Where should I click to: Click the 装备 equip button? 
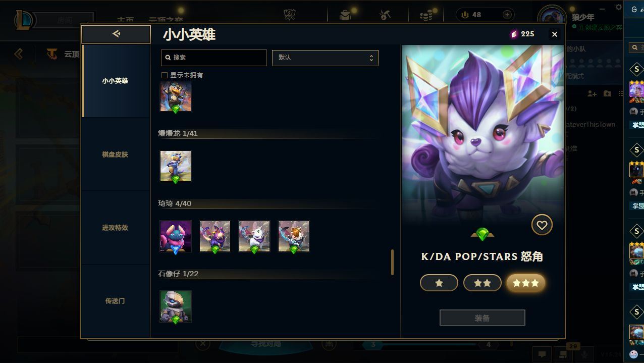482,318
